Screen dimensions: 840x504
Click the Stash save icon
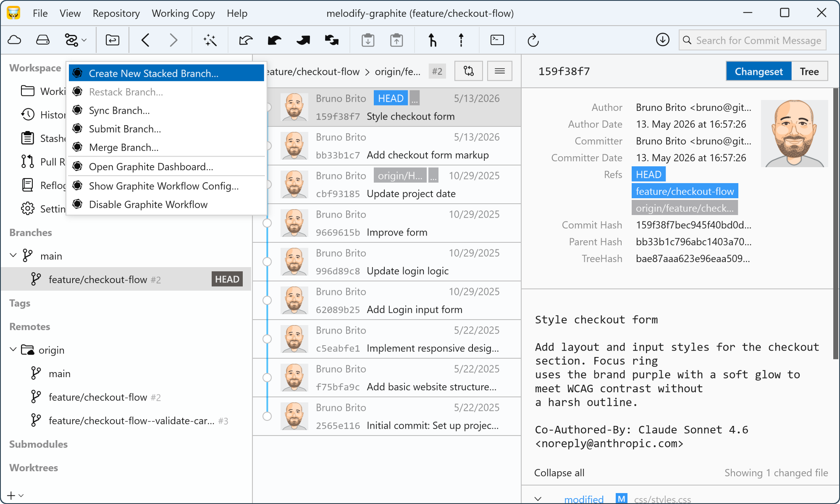coord(368,40)
